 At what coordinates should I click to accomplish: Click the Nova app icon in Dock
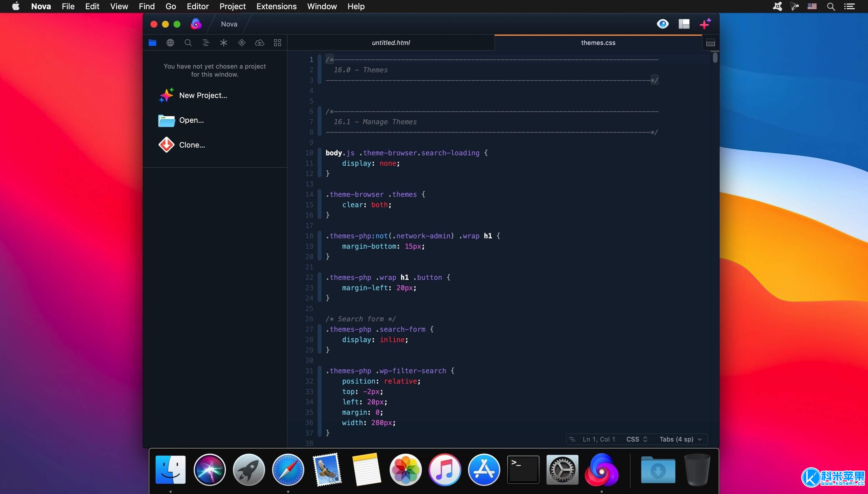pyautogui.click(x=601, y=470)
